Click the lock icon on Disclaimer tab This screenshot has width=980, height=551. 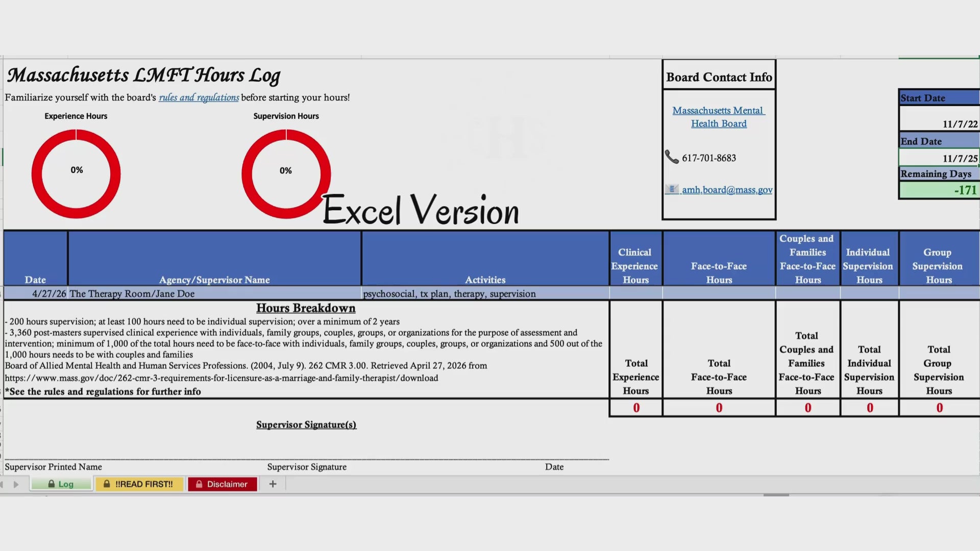199,484
